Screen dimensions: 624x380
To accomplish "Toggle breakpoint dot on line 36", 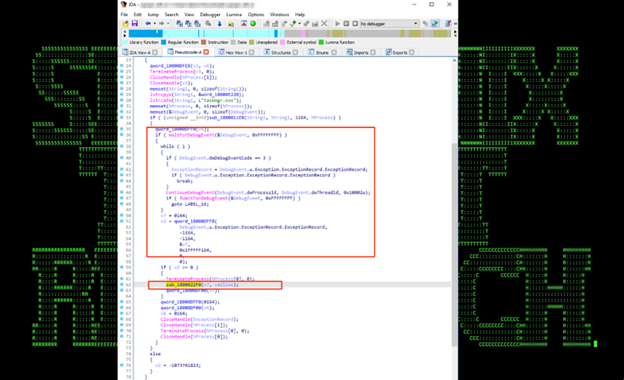I will pyautogui.click(x=122, y=135).
